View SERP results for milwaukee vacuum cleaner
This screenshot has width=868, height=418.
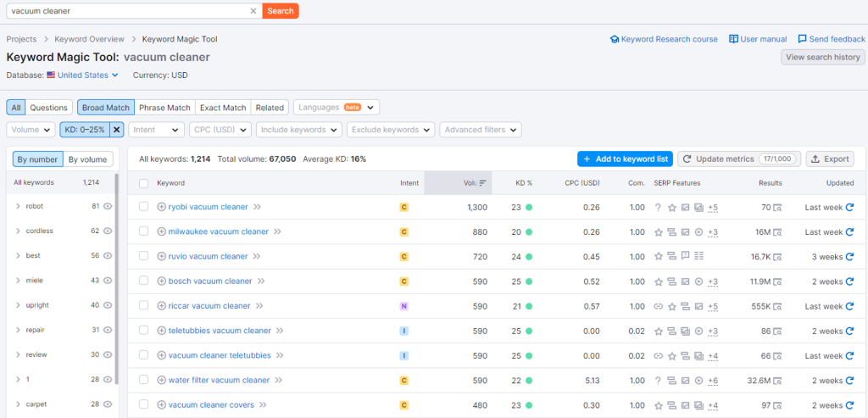coord(777,232)
